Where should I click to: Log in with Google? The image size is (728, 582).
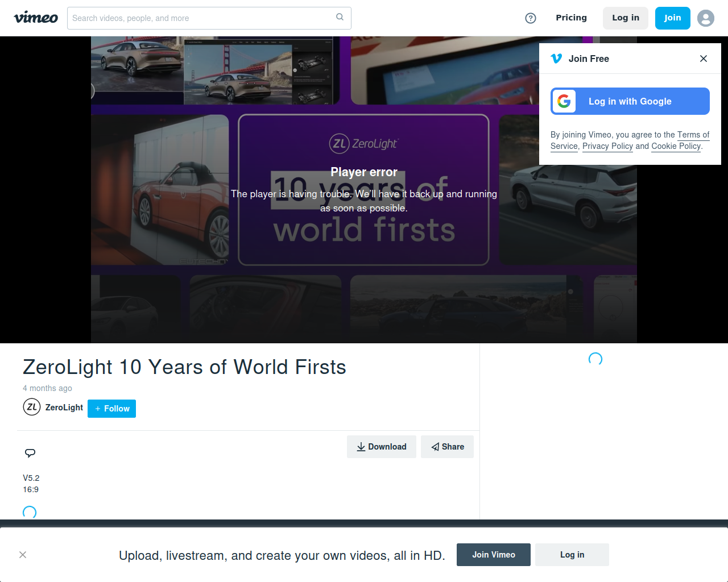[630, 101]
